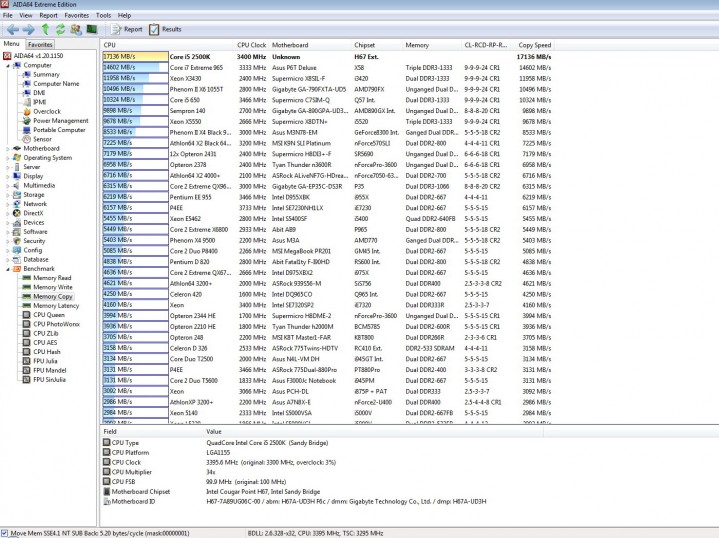The height and width of the screenshot is (538, 719).
Task: Open the Memory Write benchmark
Action: coord(47,287)
